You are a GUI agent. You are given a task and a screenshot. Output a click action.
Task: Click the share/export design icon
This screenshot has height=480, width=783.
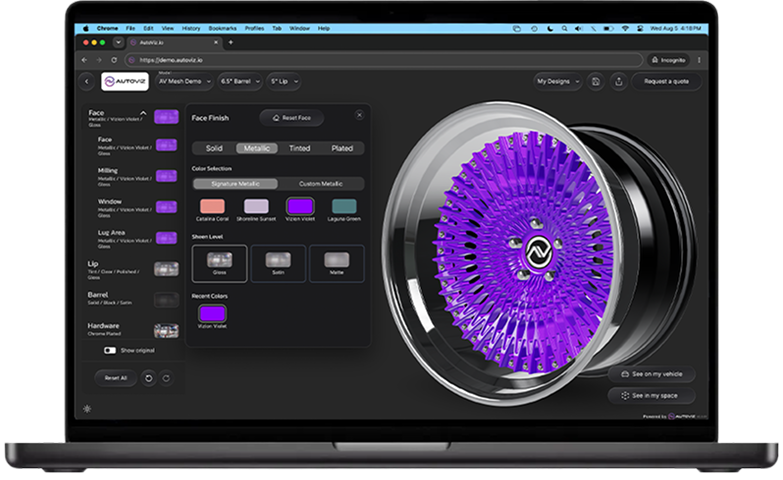(x=619, y=81)
